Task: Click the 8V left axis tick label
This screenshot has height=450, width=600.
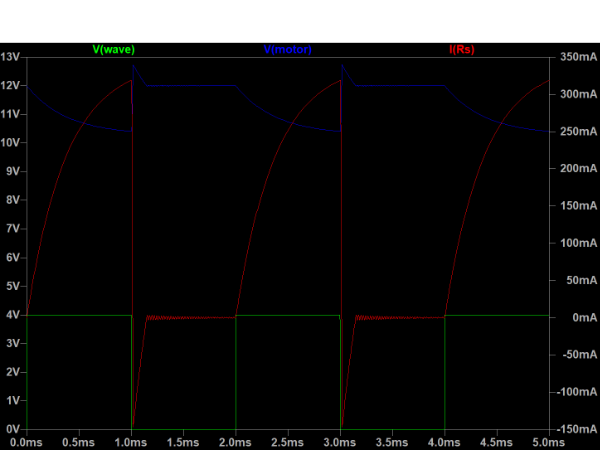Action: (14, 200)
